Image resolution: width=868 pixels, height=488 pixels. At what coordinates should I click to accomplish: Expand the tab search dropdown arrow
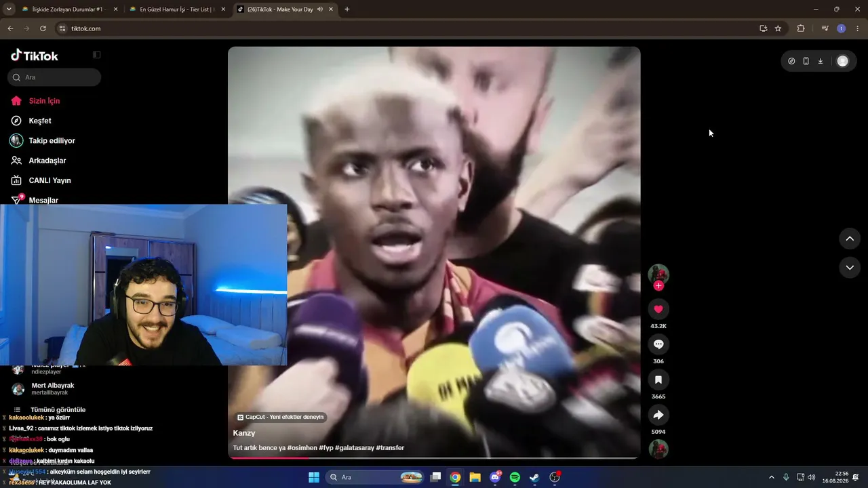(9, 9)
